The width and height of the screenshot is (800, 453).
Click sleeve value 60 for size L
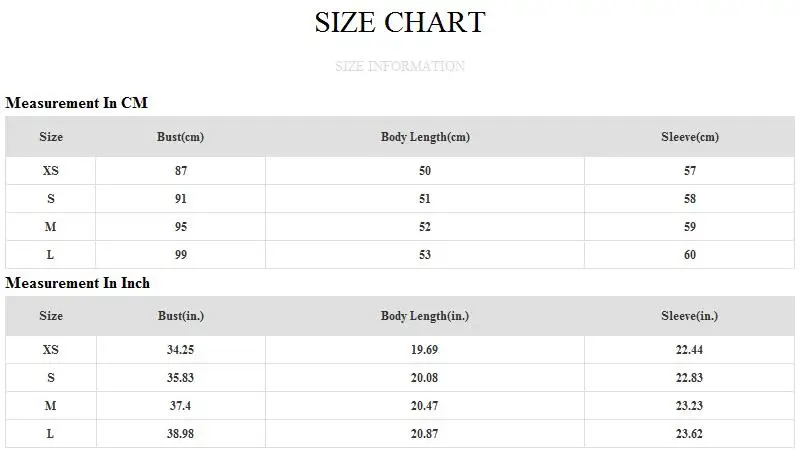(690, 255)
